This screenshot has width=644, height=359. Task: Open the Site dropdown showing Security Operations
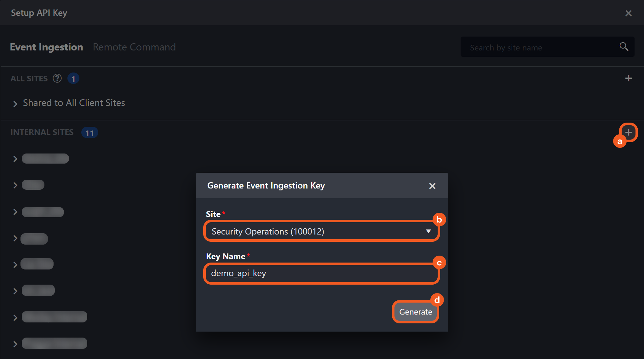tap(315, 231)
